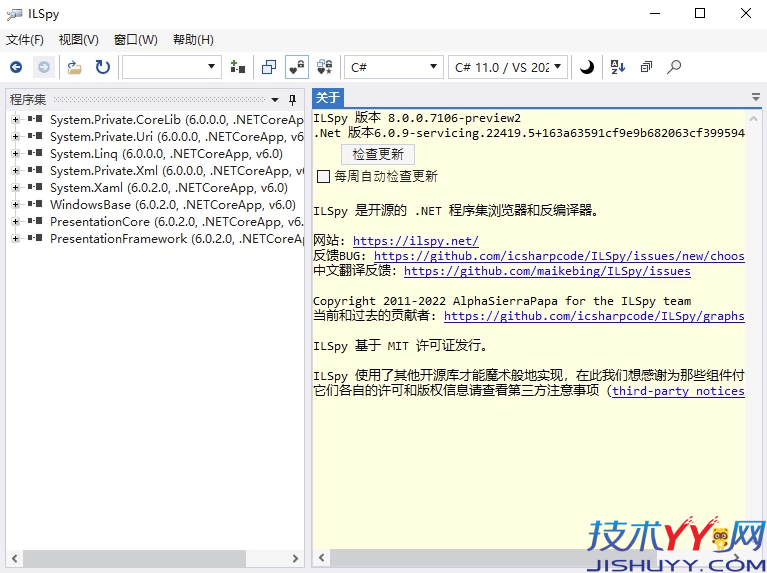
Task: Expand PresentationFramework node
Action: tap(16, 238)
